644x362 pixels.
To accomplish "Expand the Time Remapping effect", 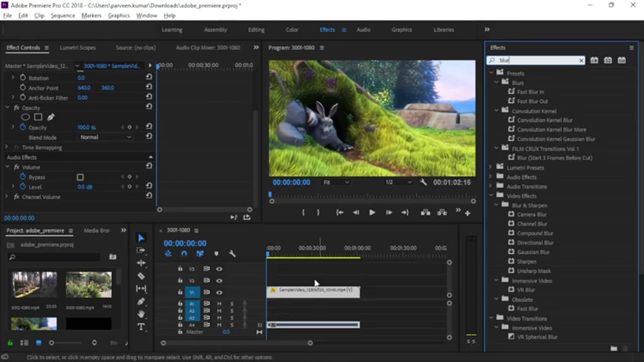I will click(7, 147).
